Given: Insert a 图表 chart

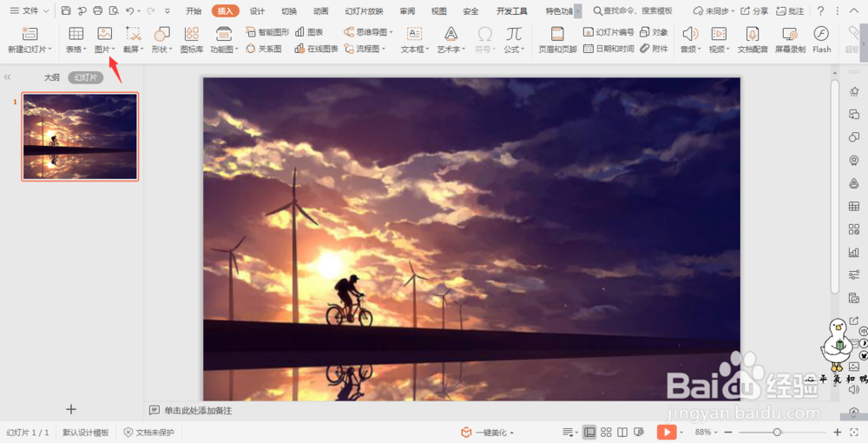Looking at the screenshot, I should pyautogui.click(x=310, y=32).
